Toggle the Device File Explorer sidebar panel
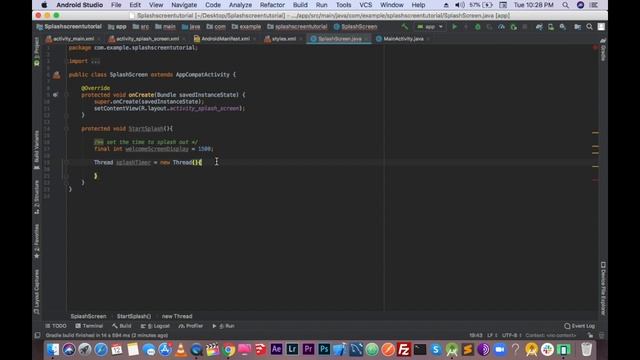The width and height of the screenshot is (640, 360). coord(603,288)
